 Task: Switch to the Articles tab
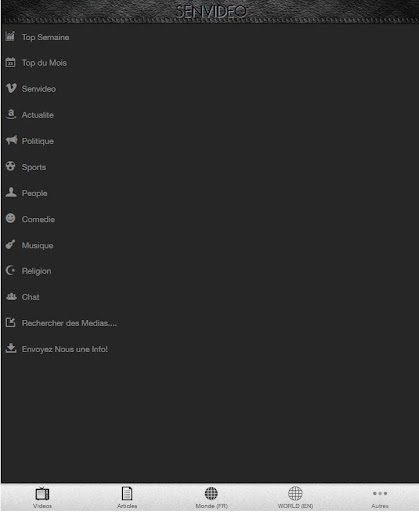click(127, 497)
